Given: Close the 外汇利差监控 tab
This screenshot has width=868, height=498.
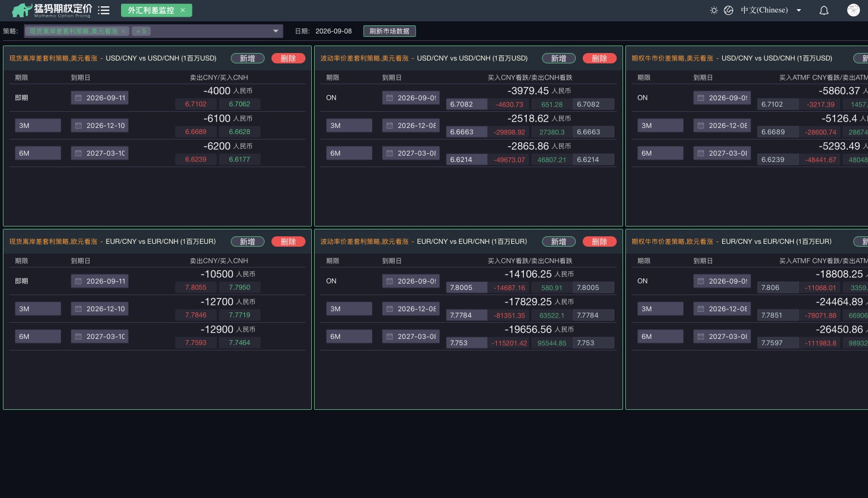Looking at the screenshot, I should click(183, 10).
